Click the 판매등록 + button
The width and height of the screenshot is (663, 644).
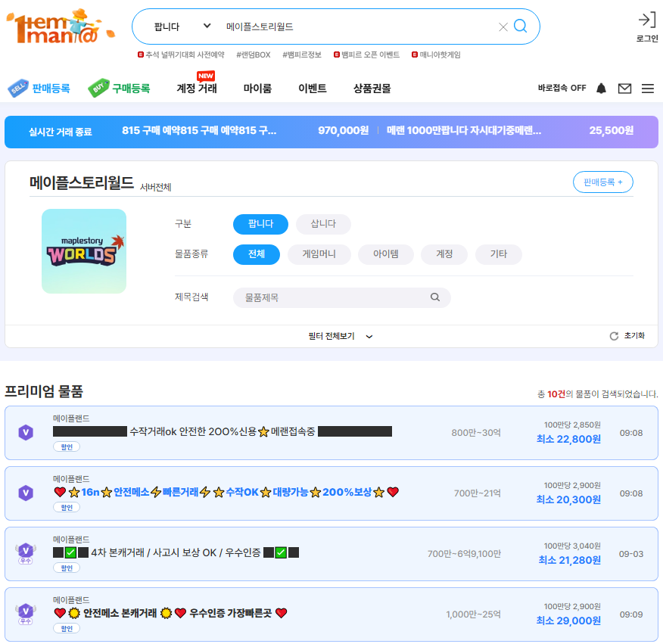[x=602, y=182]
